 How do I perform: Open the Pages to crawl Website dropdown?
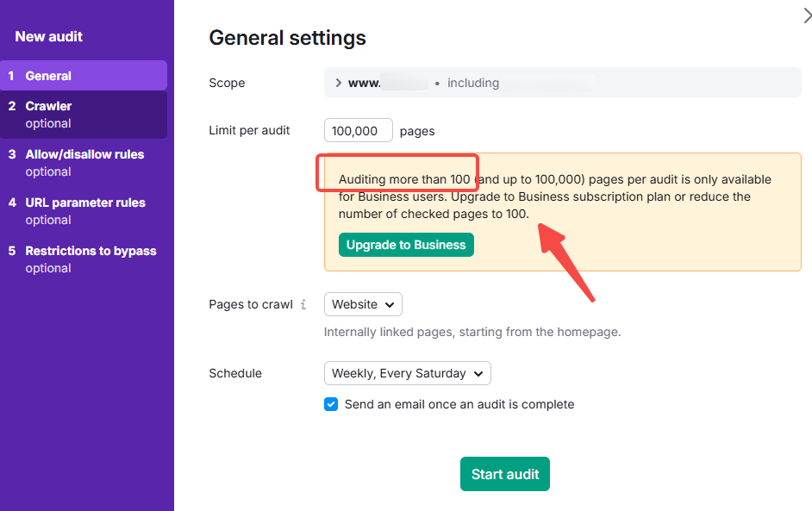point(363,304)
